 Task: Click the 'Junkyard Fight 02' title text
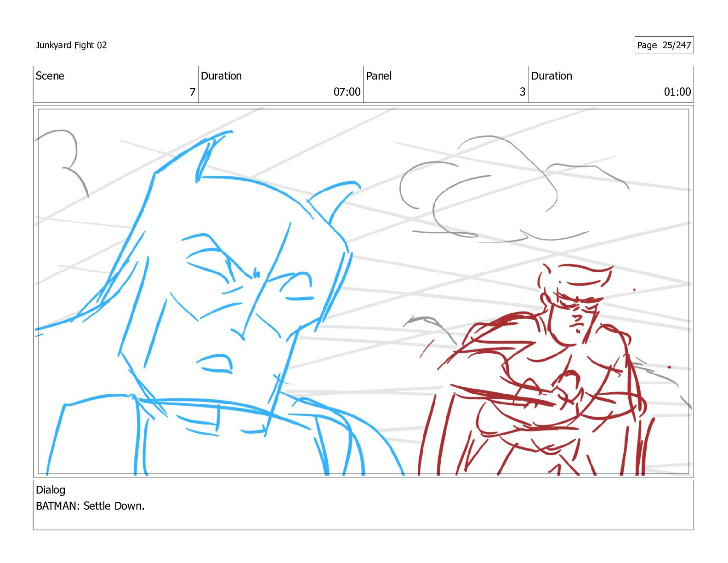coord(71,45)
